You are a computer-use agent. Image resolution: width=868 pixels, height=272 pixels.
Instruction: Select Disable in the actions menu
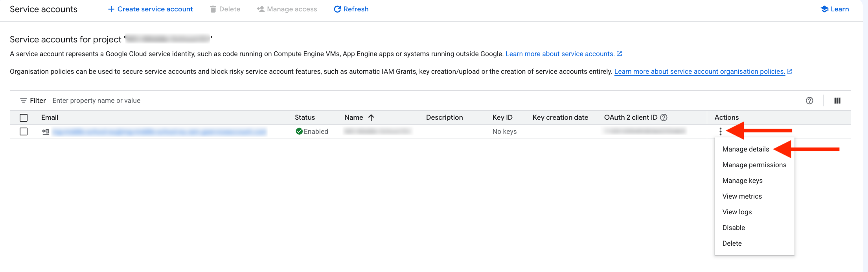(734, 228)
